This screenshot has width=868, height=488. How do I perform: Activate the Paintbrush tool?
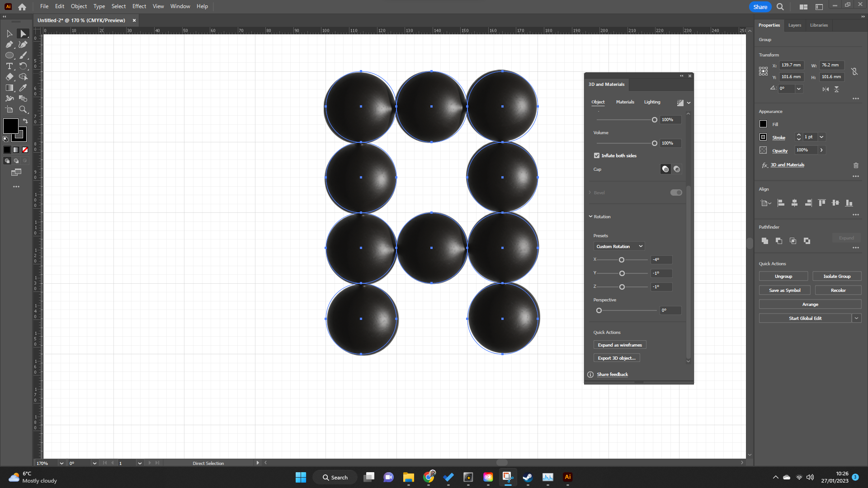coord(23,55)
